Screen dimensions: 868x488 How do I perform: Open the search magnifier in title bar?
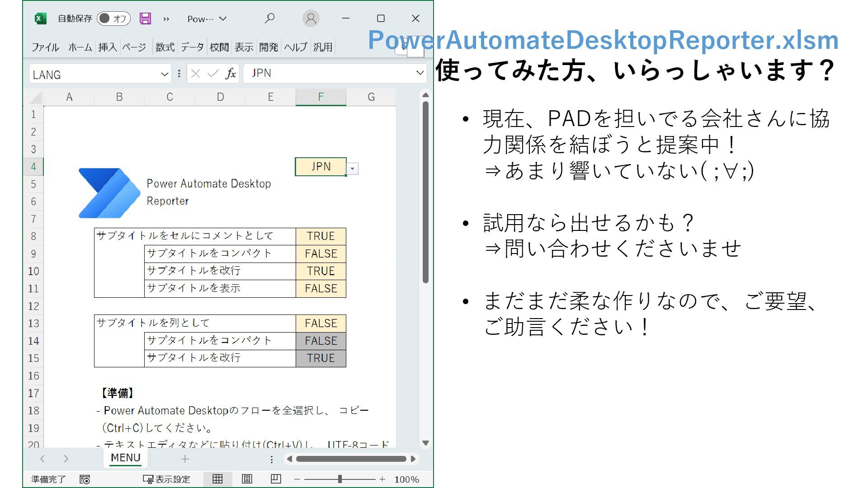269,19
